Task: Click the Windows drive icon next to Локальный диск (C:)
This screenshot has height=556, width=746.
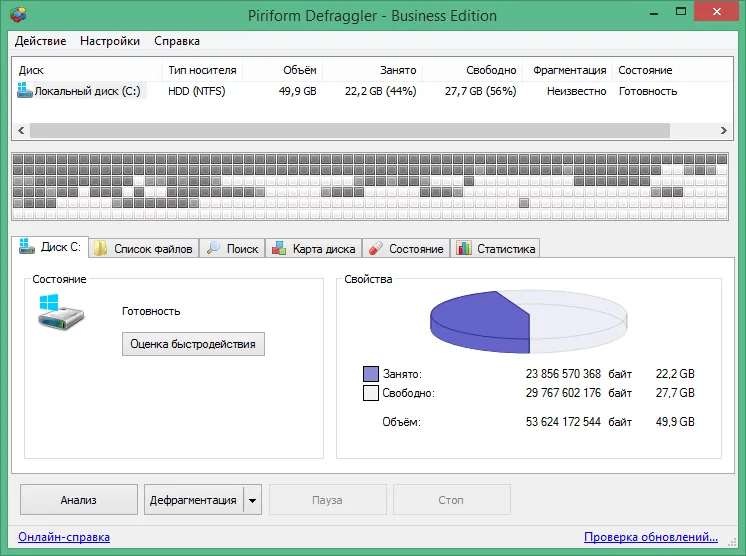Action: 24,90
